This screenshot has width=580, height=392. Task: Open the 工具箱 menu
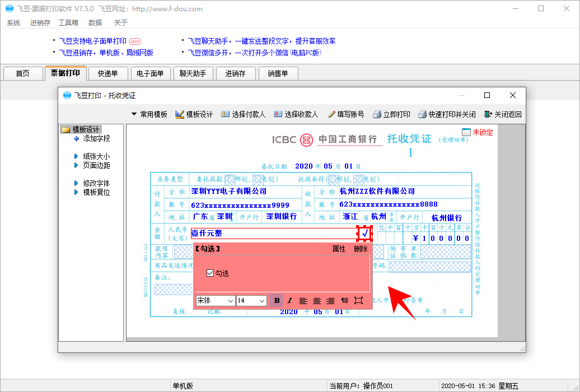[68, 23]
